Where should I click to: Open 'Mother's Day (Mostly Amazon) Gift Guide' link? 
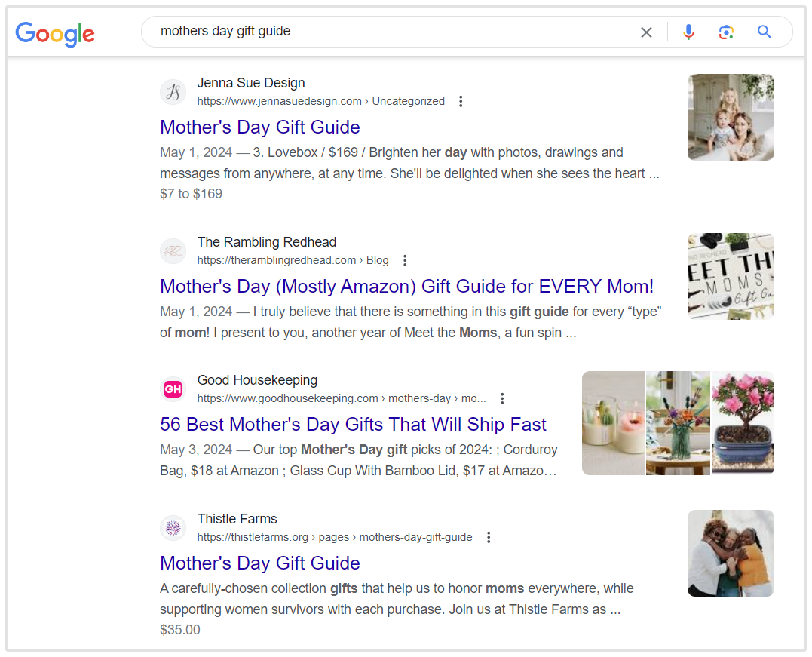tap(406, 286)
